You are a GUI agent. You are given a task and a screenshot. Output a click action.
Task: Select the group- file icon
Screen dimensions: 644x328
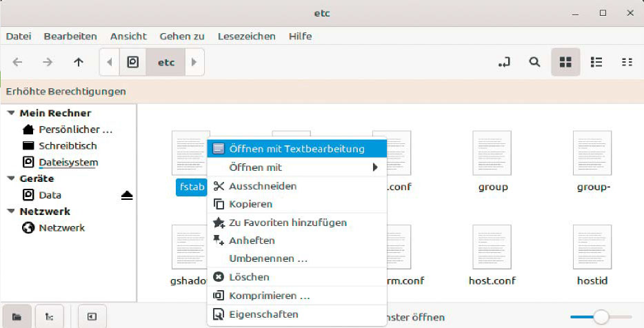click(592, 153)
